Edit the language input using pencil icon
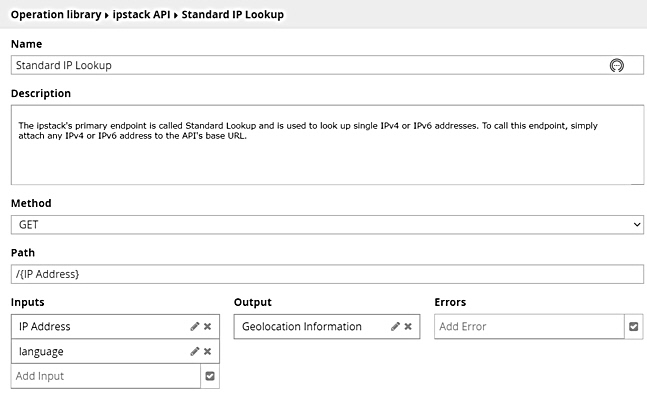Image resolution: width=647 pixels, height=410 pixels. [195, 351]
